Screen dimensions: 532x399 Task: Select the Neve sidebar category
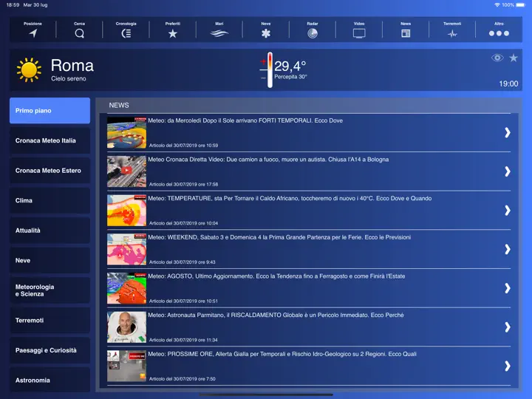50,260
